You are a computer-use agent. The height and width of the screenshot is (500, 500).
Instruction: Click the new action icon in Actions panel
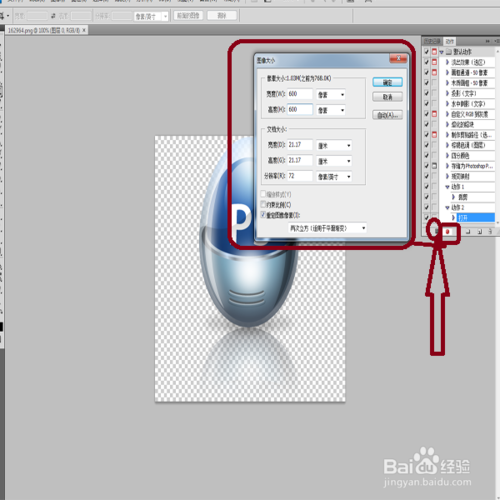(x=479, y=231)
